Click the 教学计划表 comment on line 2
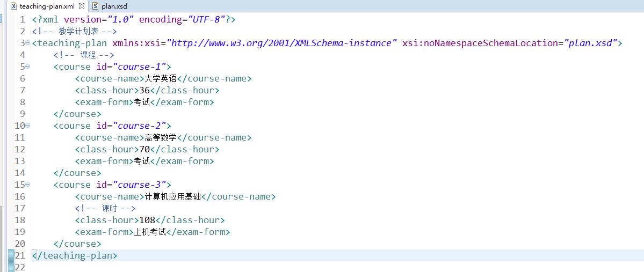 coord(74,31)
